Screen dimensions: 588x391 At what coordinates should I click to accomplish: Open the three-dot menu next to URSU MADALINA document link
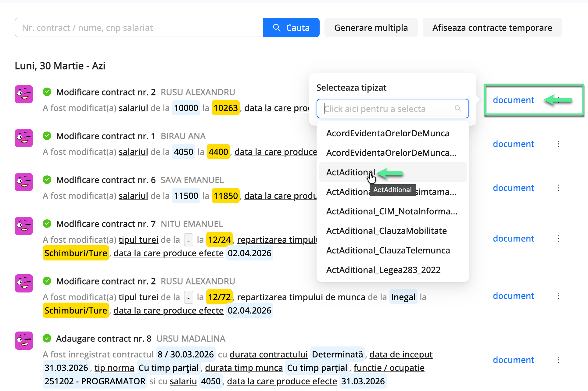559,360
